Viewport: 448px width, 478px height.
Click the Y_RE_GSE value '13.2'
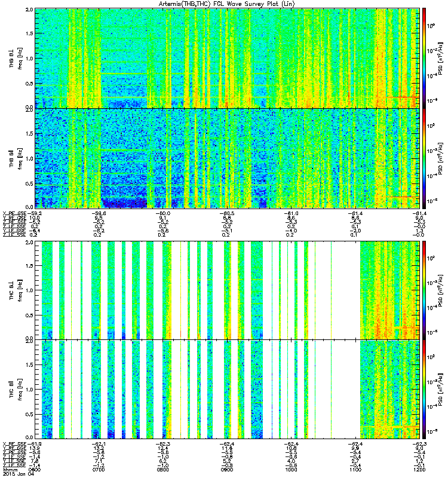(99, 448)
